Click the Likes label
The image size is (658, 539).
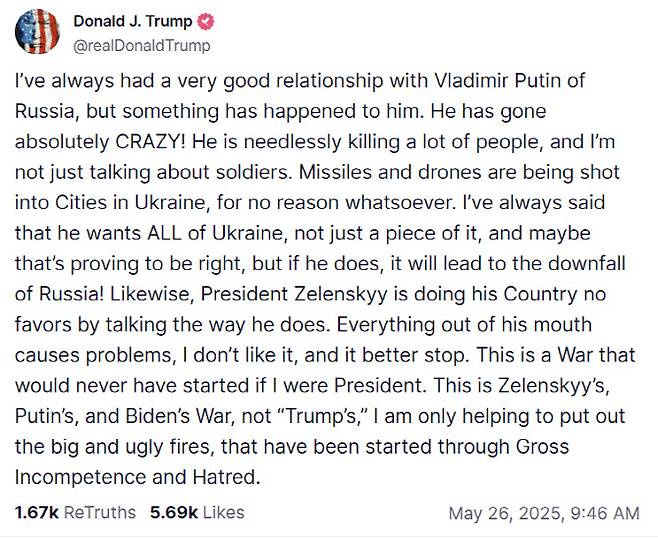tap(222, 512)
